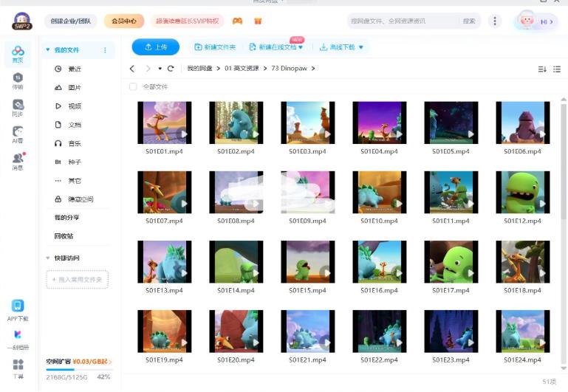Click file name S01E24.mp4

point(523,360)
